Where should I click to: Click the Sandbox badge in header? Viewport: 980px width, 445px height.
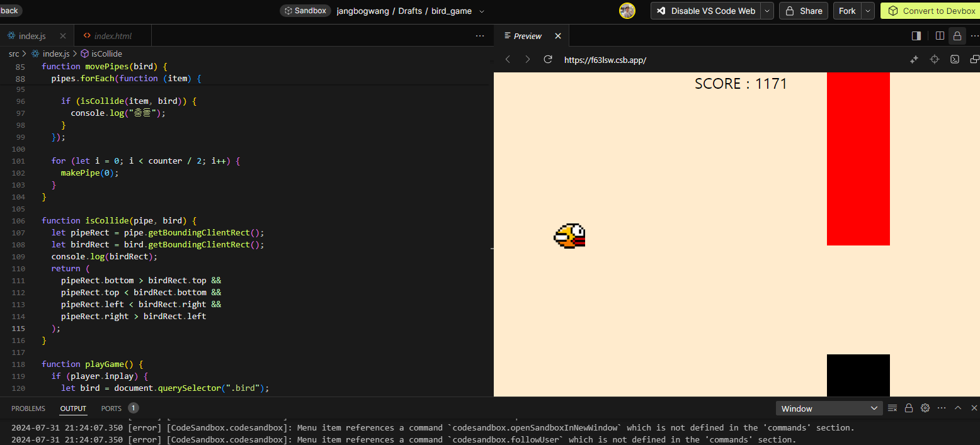(305, 11)
